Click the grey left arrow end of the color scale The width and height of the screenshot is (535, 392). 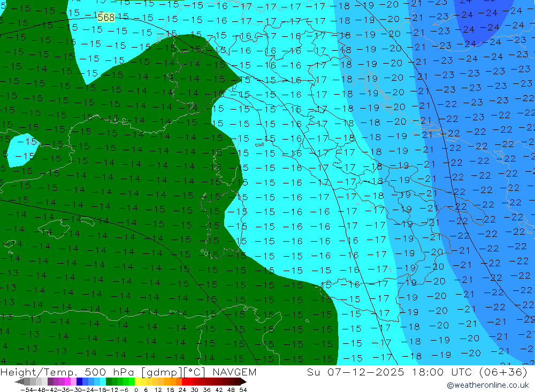point(19,382)
